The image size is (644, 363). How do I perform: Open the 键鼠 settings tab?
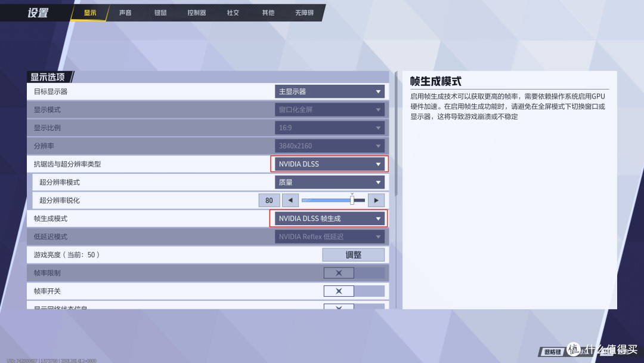pos(160,13)
